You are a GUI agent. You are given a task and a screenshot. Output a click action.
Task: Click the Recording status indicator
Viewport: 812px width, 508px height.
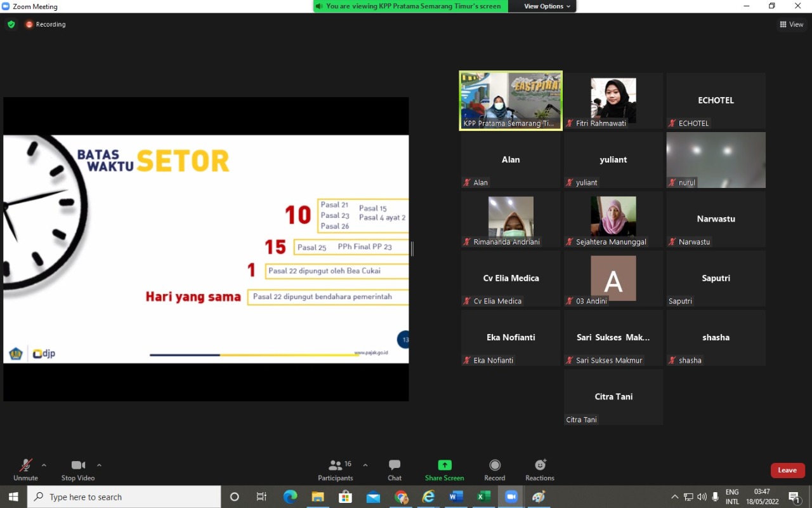pyautogui.click(x=46, y=24)
